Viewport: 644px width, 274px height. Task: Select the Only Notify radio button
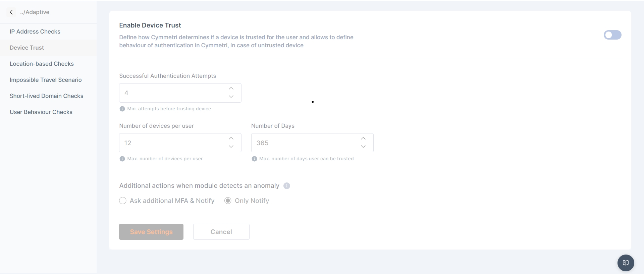click(228, 201)
